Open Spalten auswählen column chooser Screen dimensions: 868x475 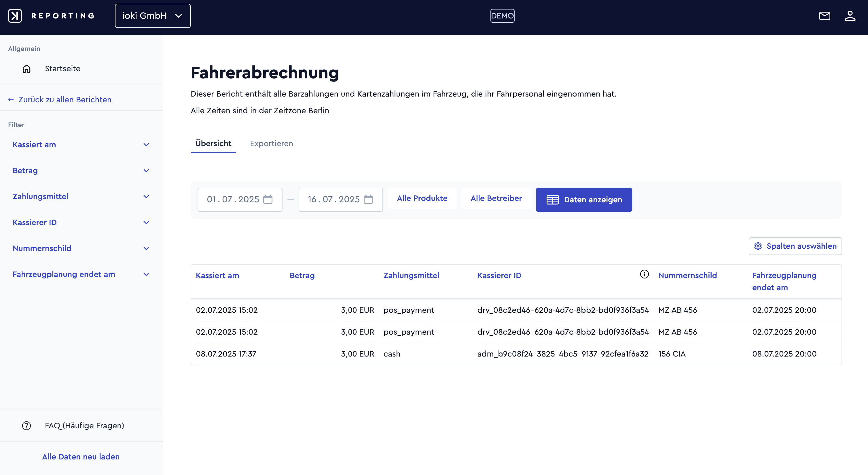pos(795,246)
